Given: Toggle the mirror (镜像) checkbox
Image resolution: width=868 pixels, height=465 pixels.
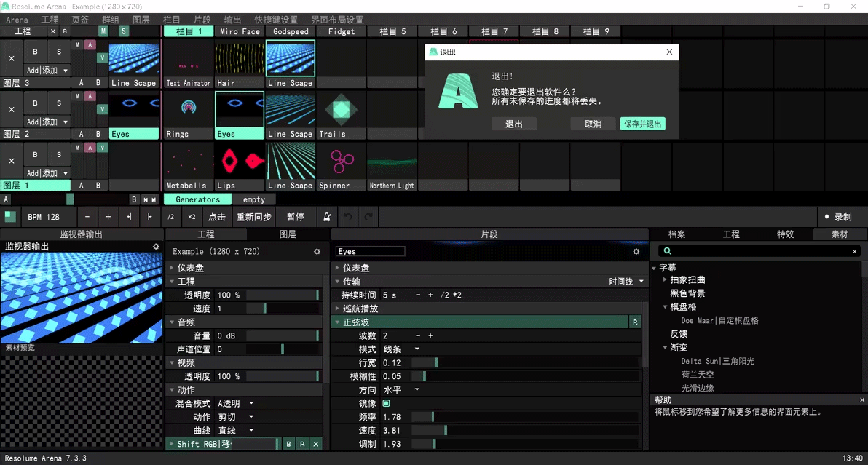Looking at the screenshot, I should click(386, 403).
